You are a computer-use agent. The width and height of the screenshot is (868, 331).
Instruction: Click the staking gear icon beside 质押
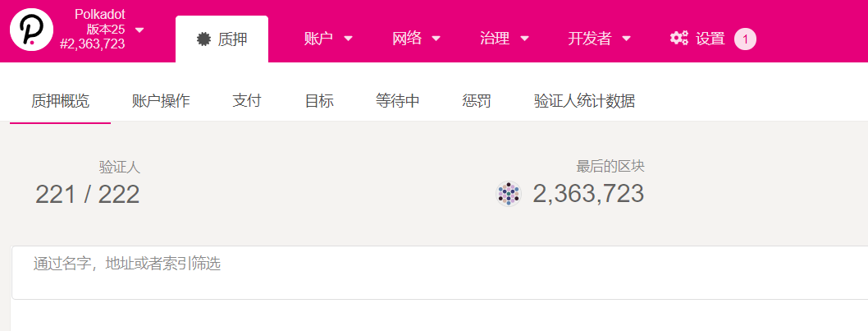(203, 39)
